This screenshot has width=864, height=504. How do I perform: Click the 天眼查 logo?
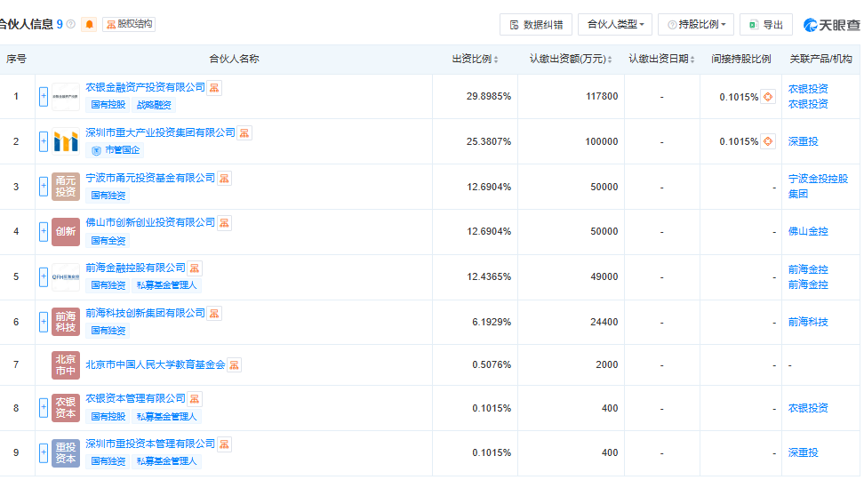click(831, 25)
